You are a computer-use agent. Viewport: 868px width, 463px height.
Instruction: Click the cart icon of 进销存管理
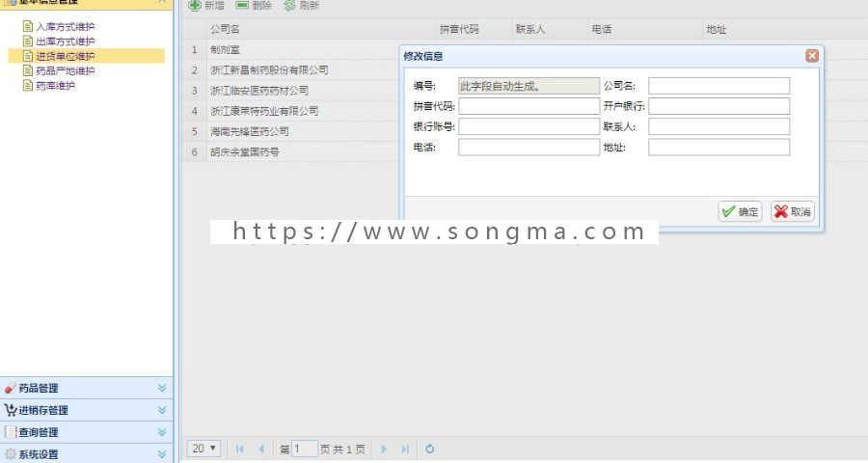[x=10, y=410]
